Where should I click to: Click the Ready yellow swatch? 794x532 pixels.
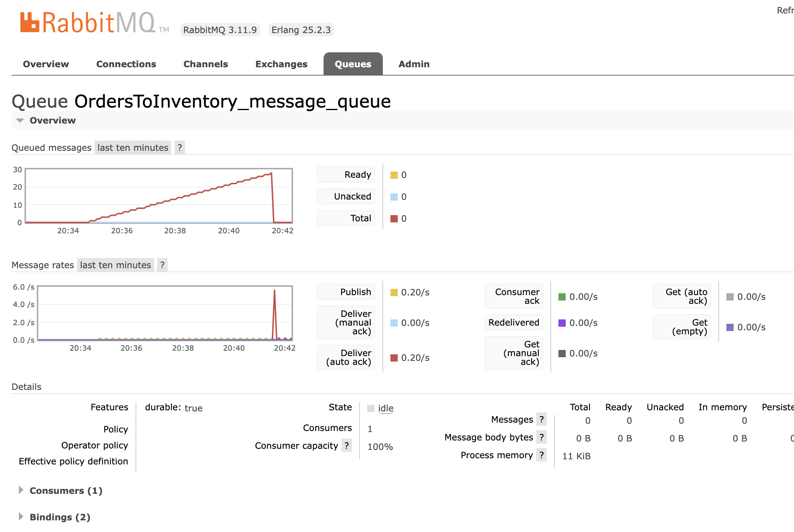[x=394, y=175]
